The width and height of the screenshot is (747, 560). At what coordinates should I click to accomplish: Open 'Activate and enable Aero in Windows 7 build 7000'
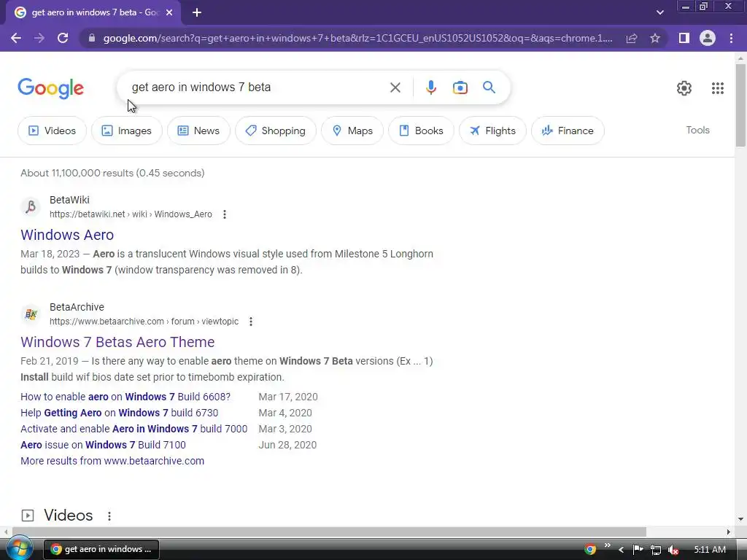tap(134, 429)
